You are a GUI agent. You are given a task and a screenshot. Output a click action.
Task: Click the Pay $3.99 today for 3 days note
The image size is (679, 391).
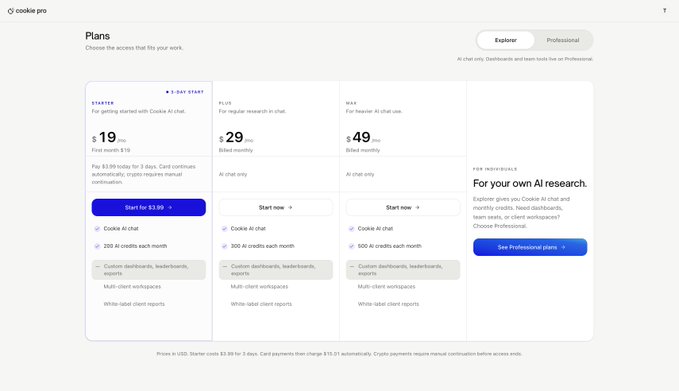pos(144,174)
